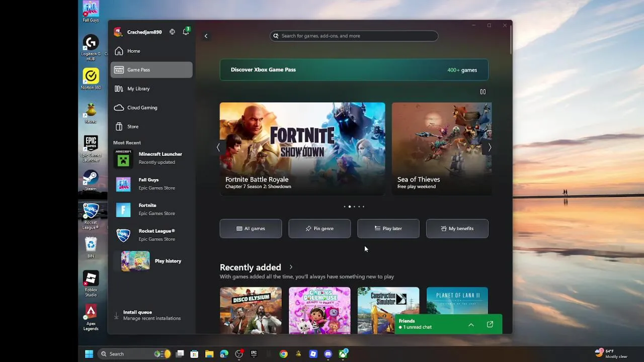Click the Discover Xbox Game Pass banner
The height and width of the screenshot is (362, 644).
pyautogui.click(x=354, y=70)
